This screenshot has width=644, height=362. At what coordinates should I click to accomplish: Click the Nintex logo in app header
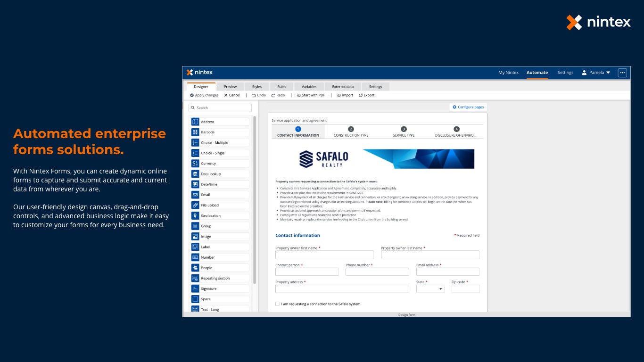click(199, 72)
